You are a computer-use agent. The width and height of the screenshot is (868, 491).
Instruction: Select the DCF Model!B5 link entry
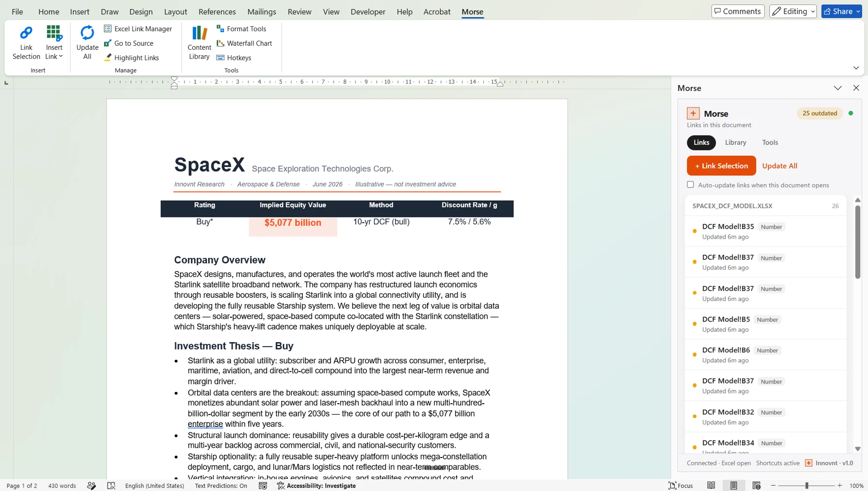(x=765, y=324)
